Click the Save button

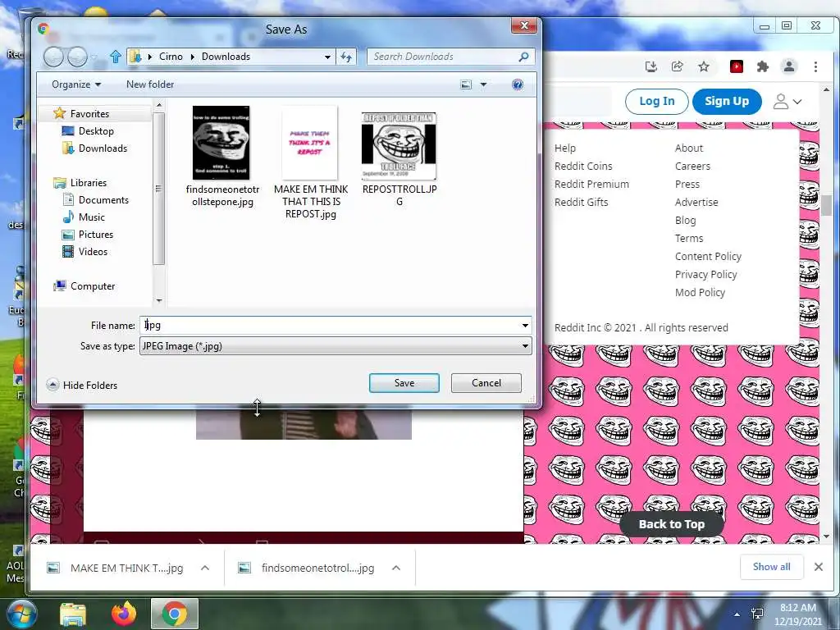(x=404, y=383)
